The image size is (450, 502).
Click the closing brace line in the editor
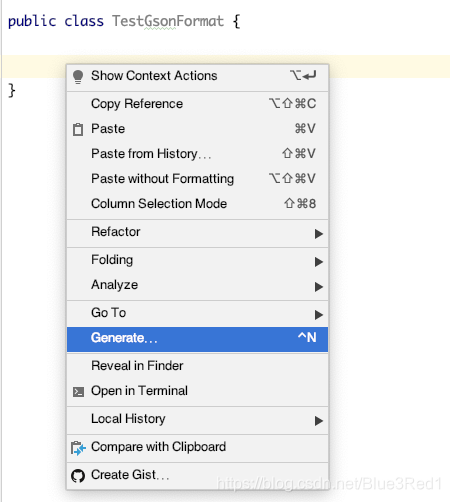(x=12, y=90)
